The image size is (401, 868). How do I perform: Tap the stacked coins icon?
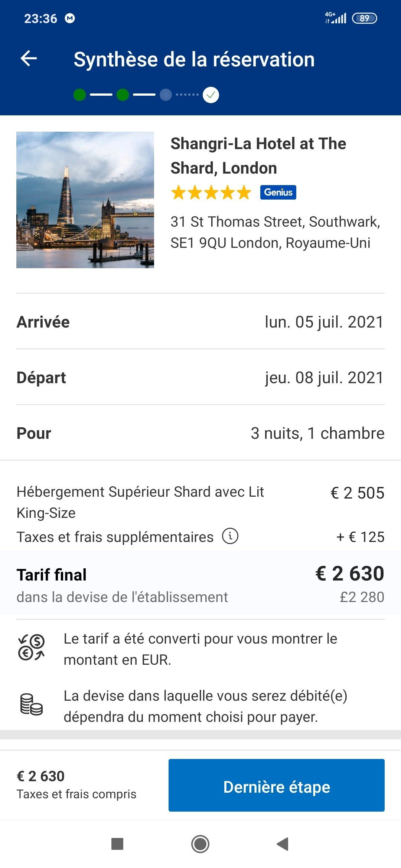(x=32, y=704)
